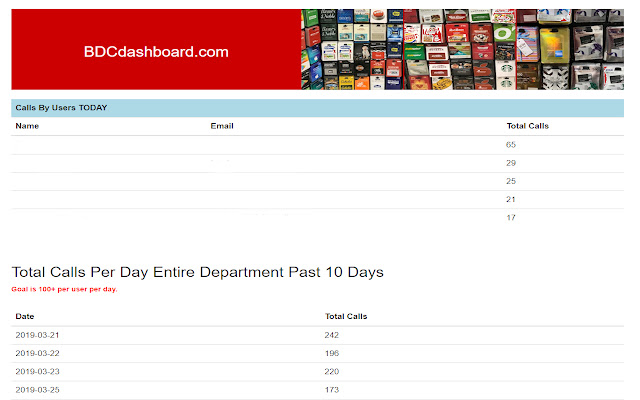
Task: Select the 2019-03-21 date cell
Action: pos(37,335)
